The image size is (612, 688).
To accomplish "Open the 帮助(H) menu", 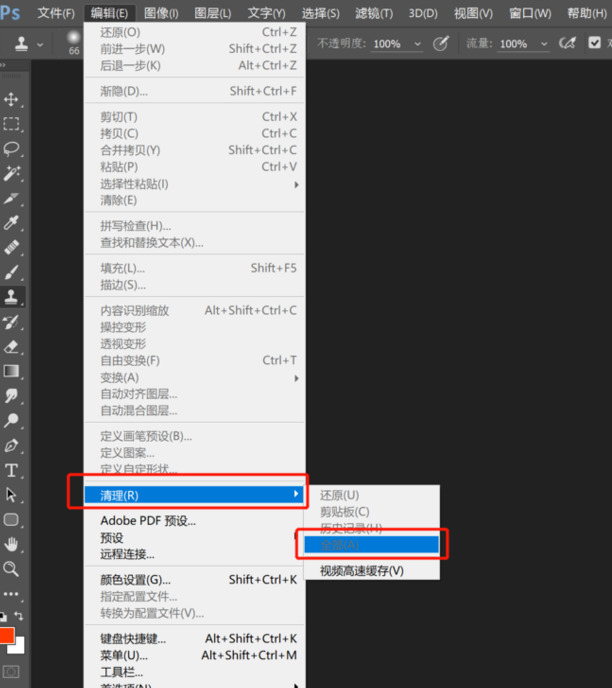I will (587, 13).
